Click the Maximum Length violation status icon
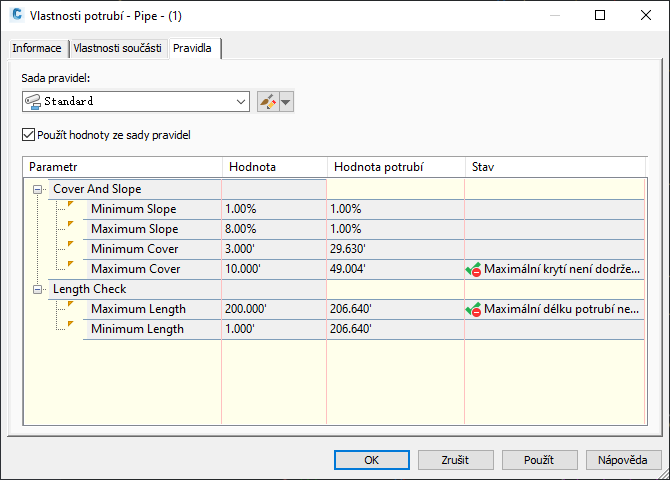The width and height of the screenshot is (670, 480). [473, 310]
